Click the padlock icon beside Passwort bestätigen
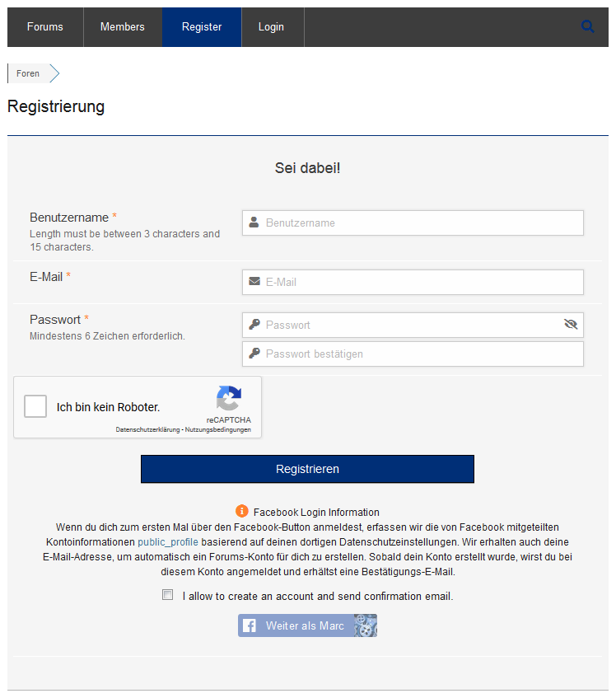The image size is (616, 698). [254, 354]
